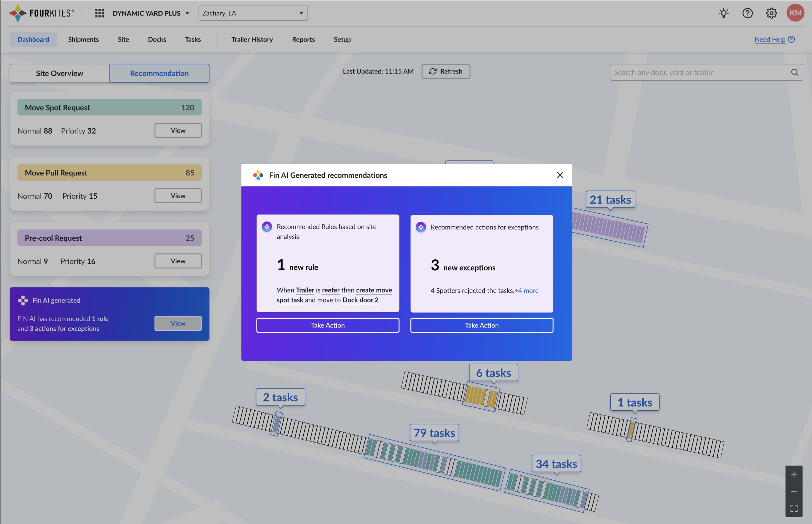Click the 2 tasks map label
The width and height of the screenshot is (812, 524).
(x=280, y=397)
